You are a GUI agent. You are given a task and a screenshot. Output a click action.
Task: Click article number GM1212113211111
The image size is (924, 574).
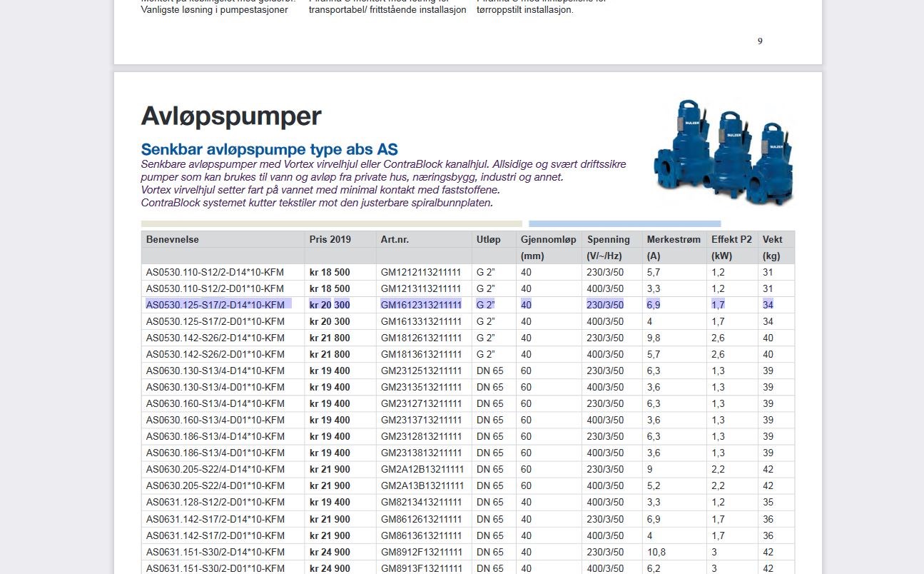tap(421, 272)
